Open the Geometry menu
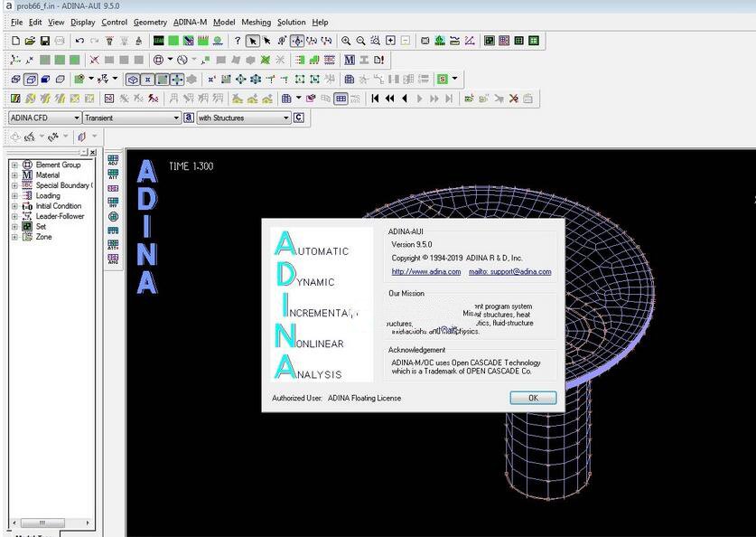This screenshot has width=756, height=537. click(x=150, y=23)
